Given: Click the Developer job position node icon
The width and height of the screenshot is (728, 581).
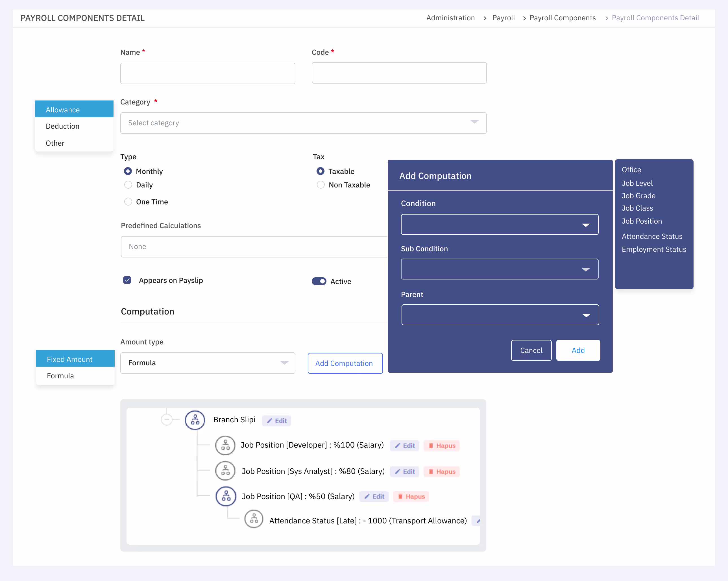Looking at the screenshot, I should point(225,445).
